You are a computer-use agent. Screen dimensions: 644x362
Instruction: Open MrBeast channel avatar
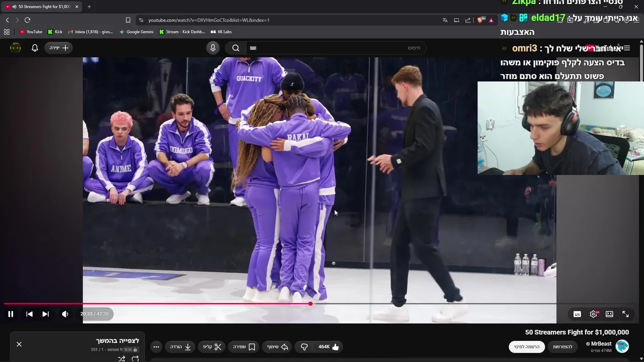point(622,346)
